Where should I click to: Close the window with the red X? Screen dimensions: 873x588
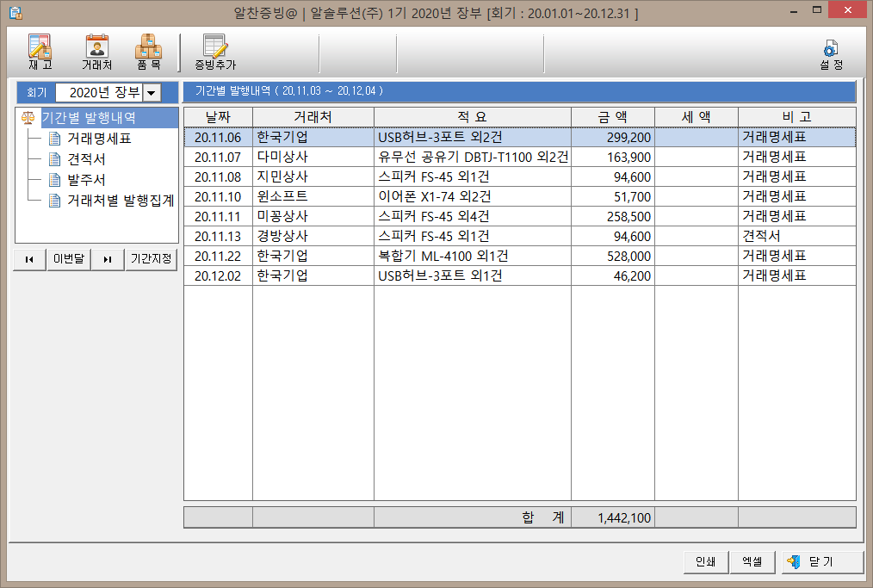pos(847,10)
